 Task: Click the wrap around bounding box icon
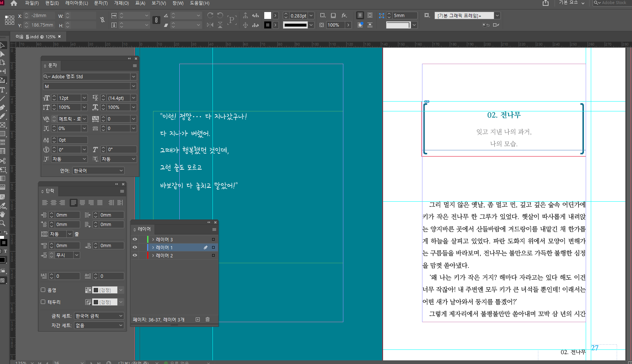click(x=370, y=15)
